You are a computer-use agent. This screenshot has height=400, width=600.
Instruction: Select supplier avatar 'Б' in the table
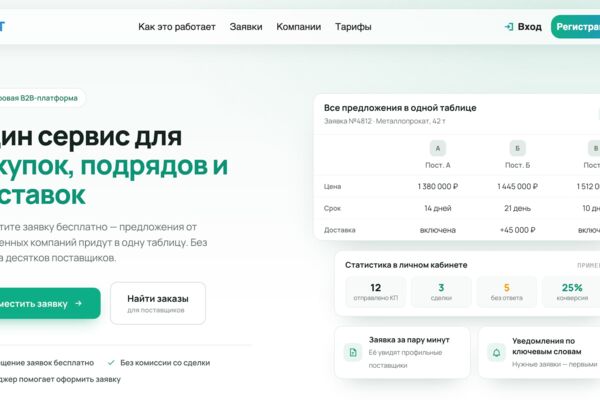pyautogui.click(x=517, y=149)
